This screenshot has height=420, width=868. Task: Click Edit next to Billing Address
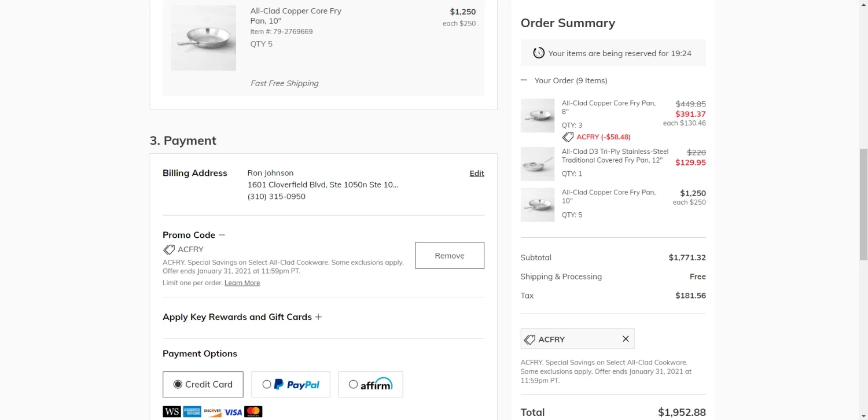[477, 173]
